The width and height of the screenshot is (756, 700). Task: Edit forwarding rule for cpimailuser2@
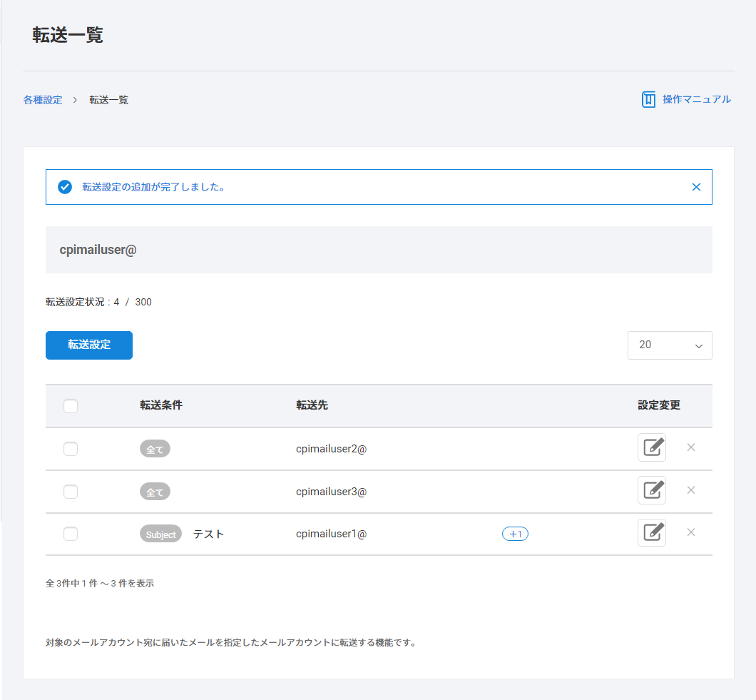click(651, 447)
